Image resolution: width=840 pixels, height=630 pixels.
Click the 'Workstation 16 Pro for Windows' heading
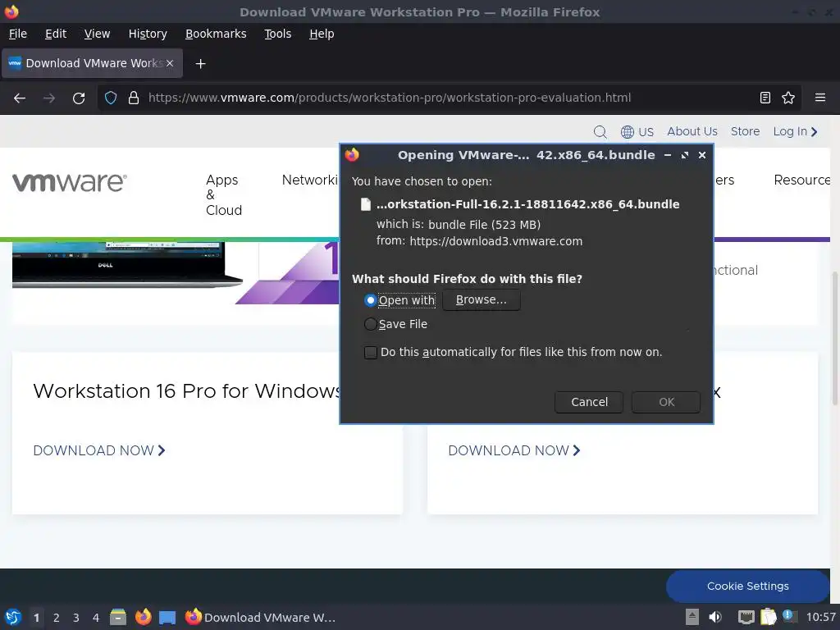click(186, 391)
